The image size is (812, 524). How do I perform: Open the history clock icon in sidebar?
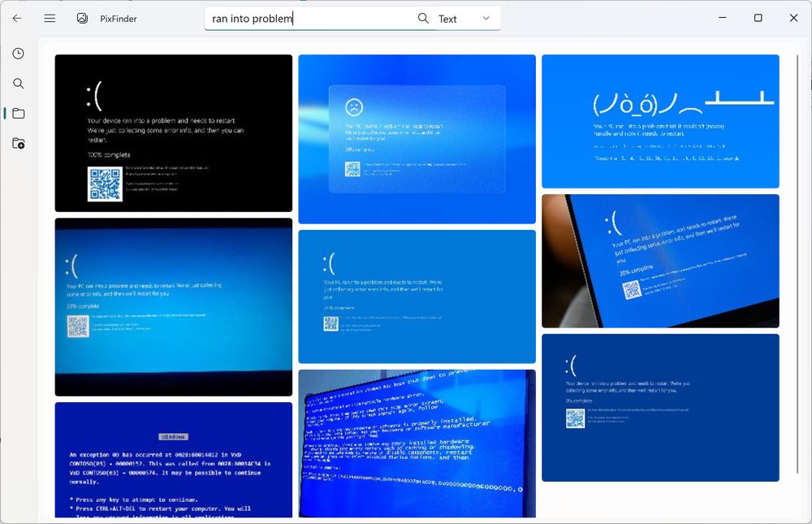coord(18,54)
